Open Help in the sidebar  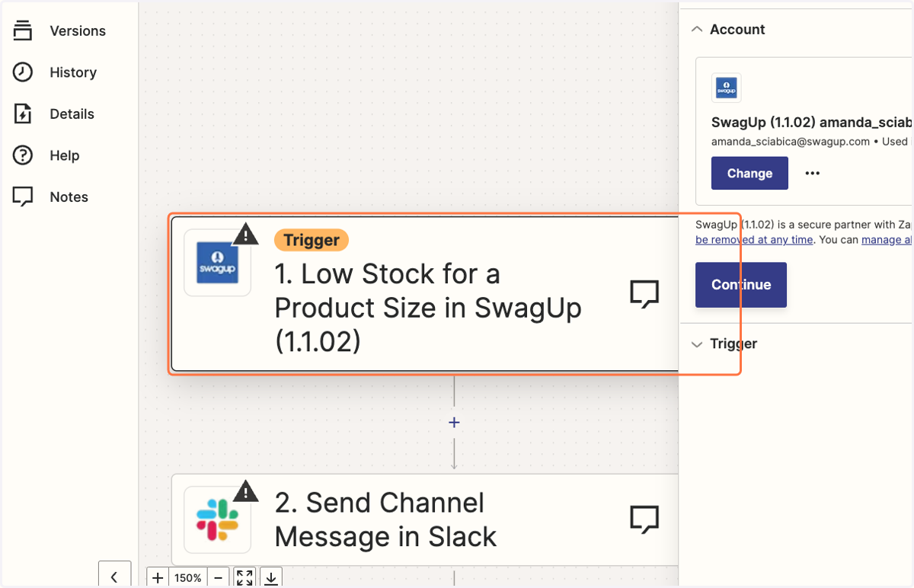point(46,155)
